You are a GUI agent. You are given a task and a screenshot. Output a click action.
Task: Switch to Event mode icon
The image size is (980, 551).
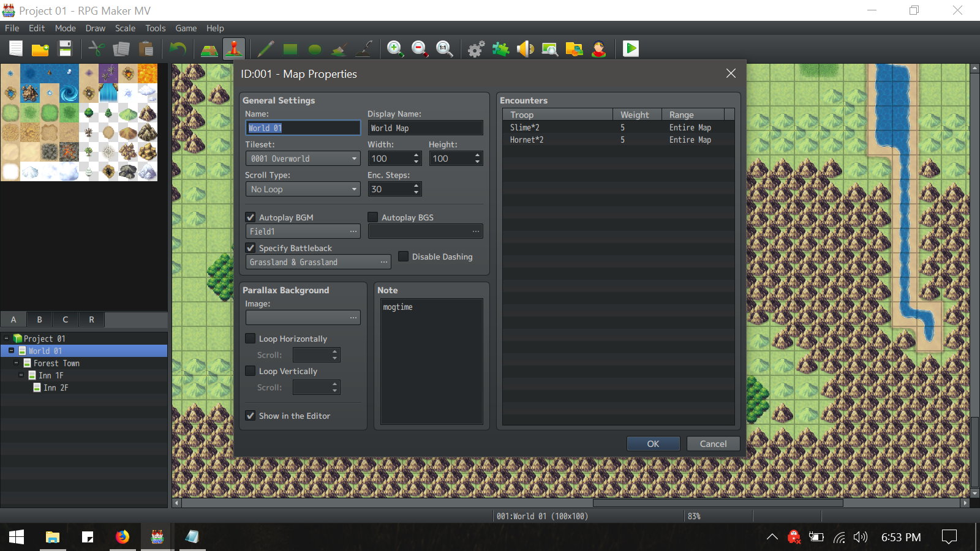tap(234, 49)
